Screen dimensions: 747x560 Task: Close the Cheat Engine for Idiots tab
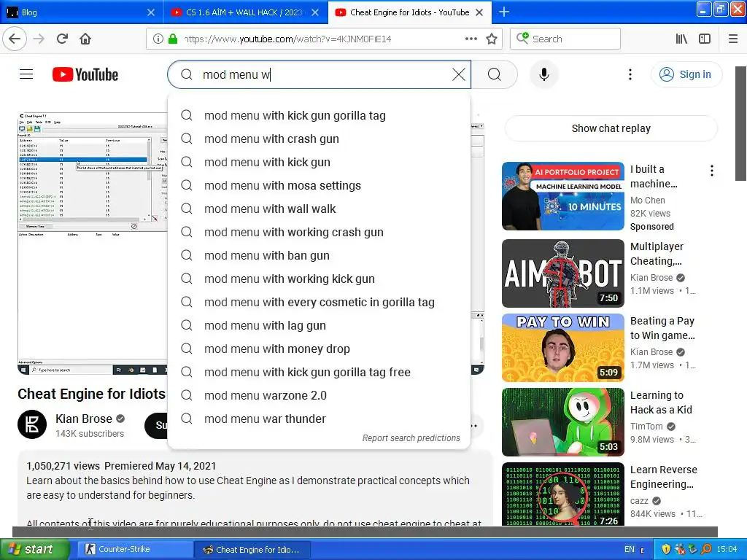pyautogui.click(x=479, y=12)
